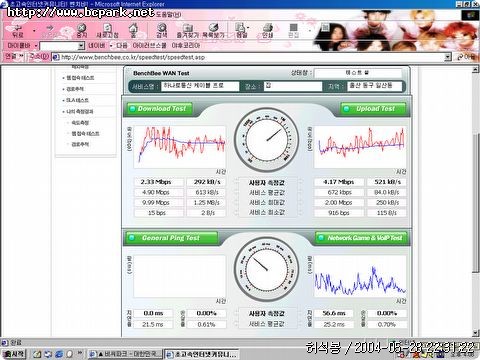The width and height of the screenshot is (480, 360).
Task: Open the 아이러브스쿨 link
Action: click(149, 46)
